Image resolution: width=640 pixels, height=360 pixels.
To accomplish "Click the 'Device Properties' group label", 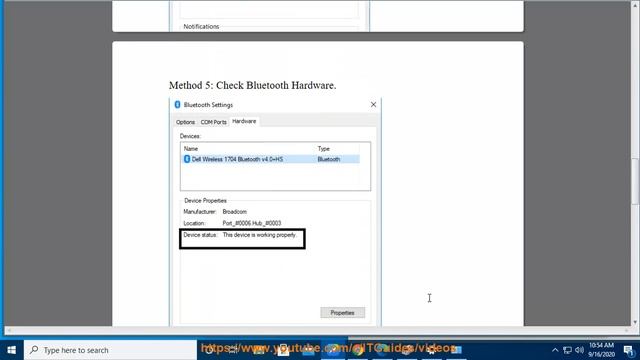I will click(x=205, y=201).
